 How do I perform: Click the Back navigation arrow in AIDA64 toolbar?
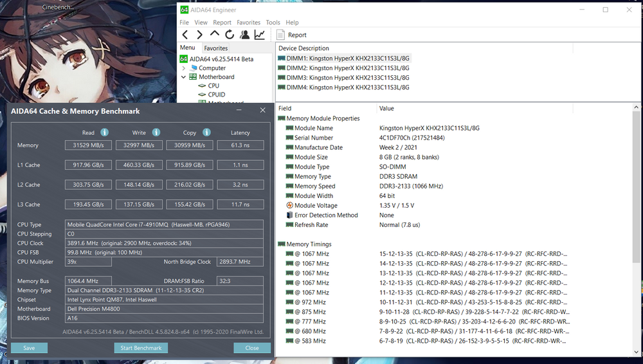185,35
